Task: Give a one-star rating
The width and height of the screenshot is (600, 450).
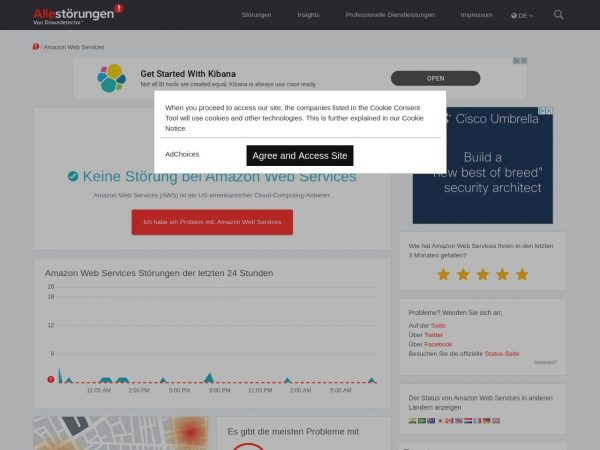Action: pos(443,274)
